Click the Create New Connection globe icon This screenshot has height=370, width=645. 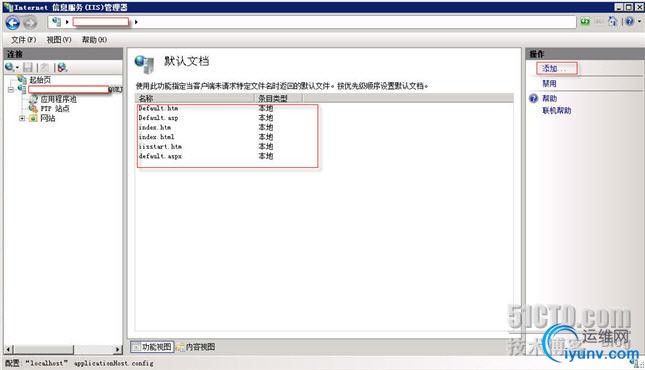click(x=9, y=67)
